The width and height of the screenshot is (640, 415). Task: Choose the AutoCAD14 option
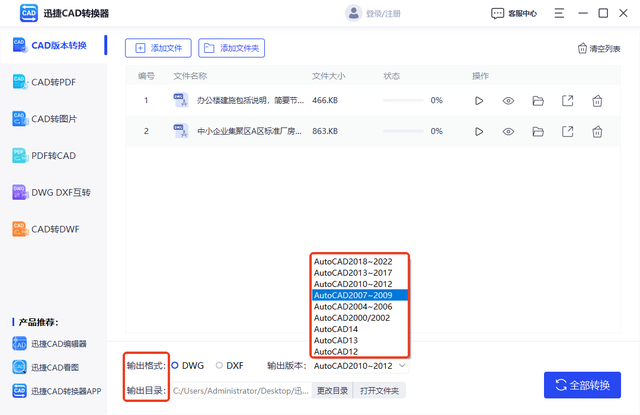tap(360, 329)
